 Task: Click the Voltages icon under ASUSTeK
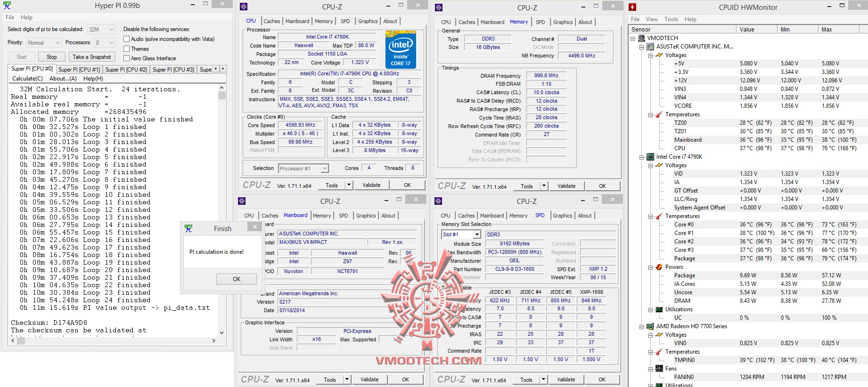click(x=660, y=55)
